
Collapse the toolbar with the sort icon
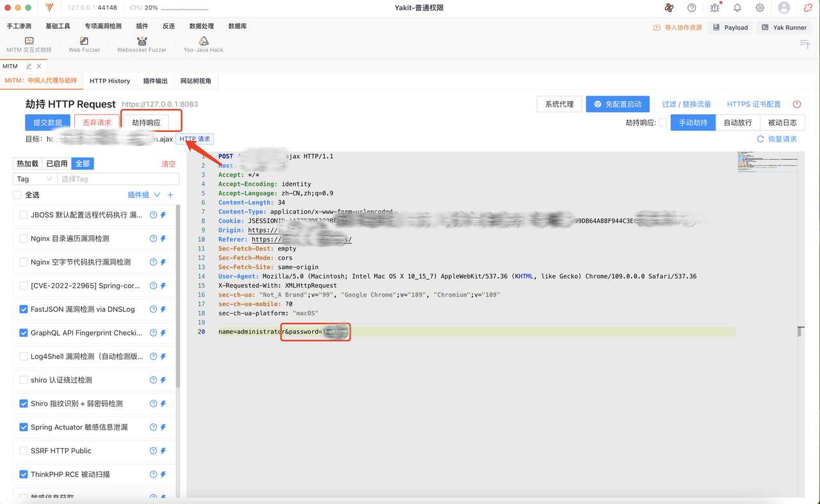coord(805,44)
